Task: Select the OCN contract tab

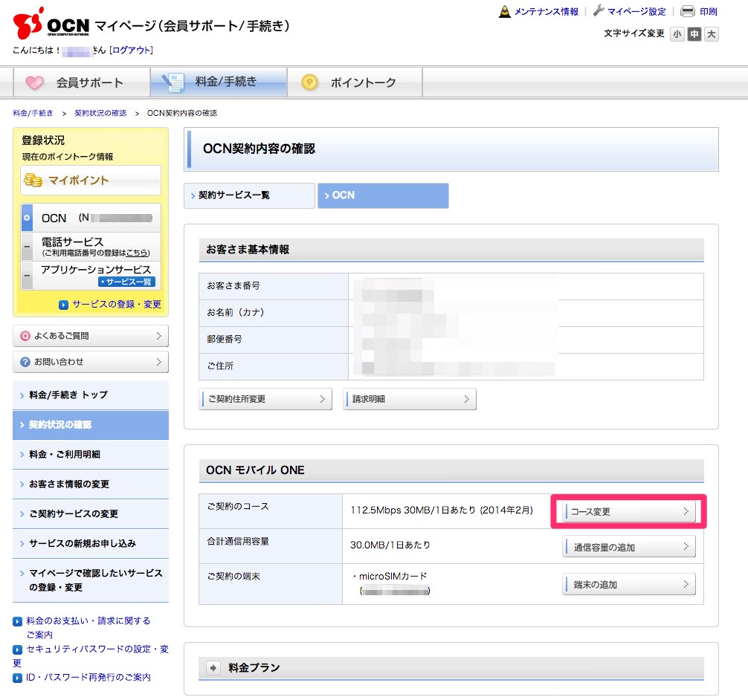Action: click(383, 195)
